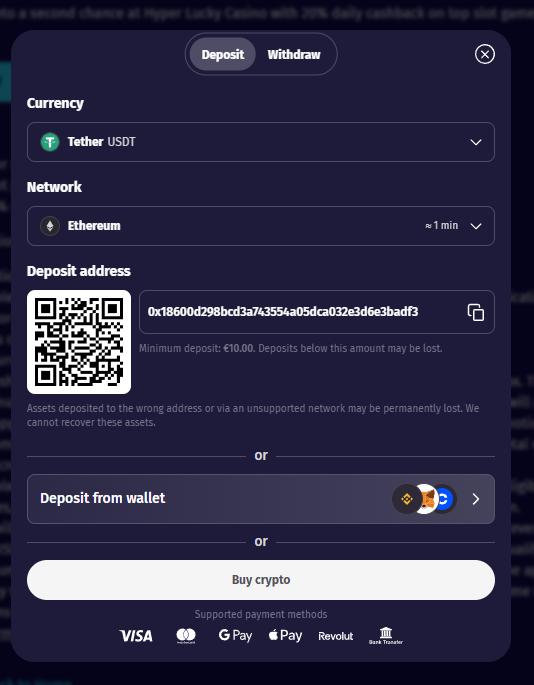The image size is (534, 685).
Task: Expand the Network dropdown showing Ethereum
Action: (261, 226)
